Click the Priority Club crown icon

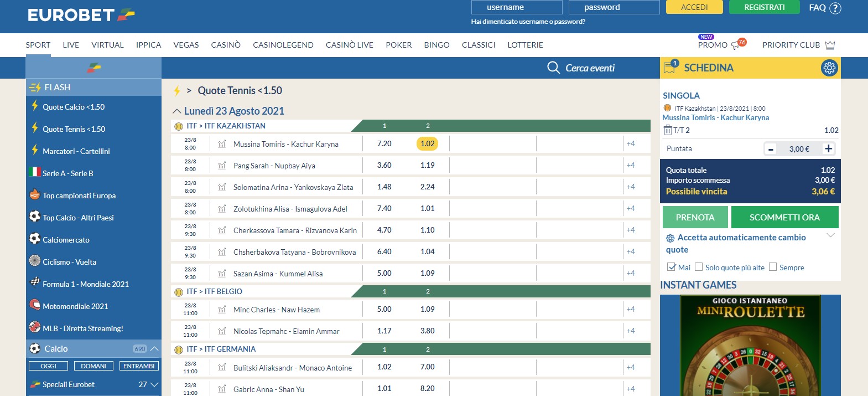pos(830,45)
